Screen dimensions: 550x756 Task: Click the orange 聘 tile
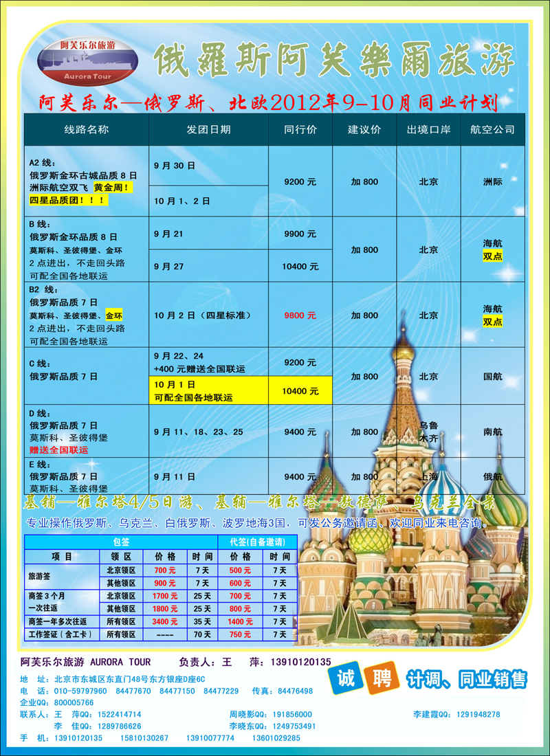tap(381, 678)
